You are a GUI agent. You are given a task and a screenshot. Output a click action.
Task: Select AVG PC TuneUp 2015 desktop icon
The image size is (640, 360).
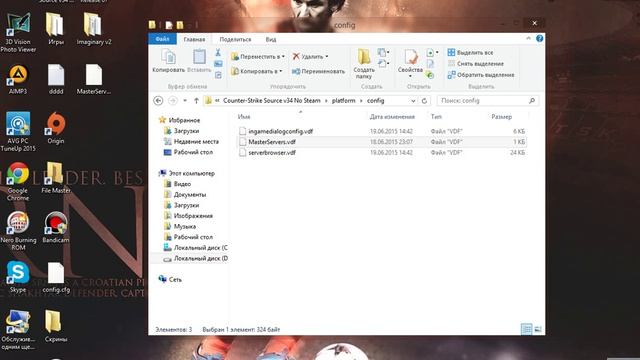pos(18,131)
